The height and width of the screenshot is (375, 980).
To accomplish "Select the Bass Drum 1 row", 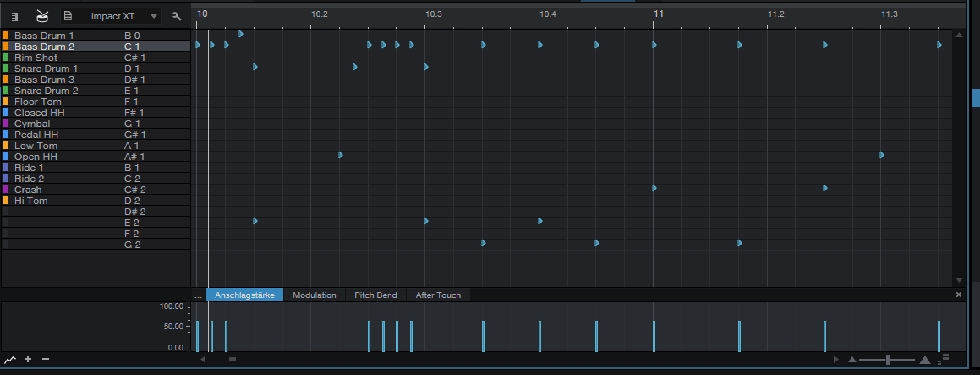I will pyautogui.click(x=96, y=35).
